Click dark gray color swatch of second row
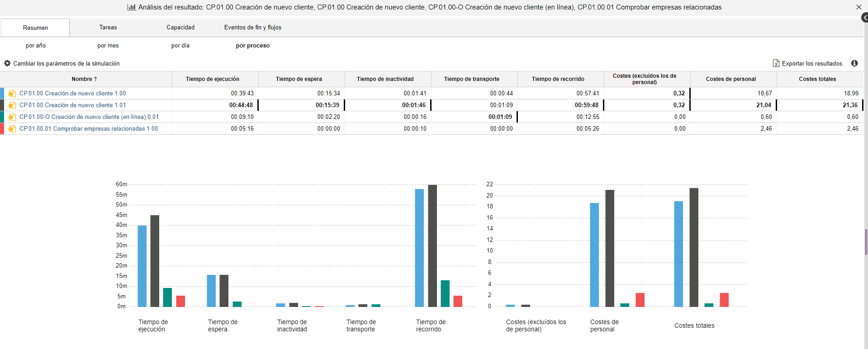The height and width of the screenshot is (349, 868). pos(2,105)
